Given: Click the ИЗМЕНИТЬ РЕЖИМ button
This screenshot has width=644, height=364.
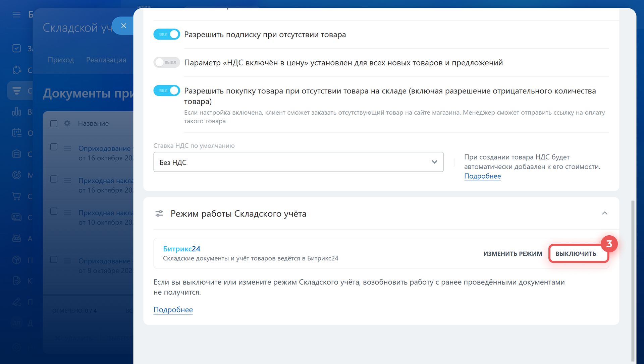Looking at the screenshot, I should pos(513,254).
